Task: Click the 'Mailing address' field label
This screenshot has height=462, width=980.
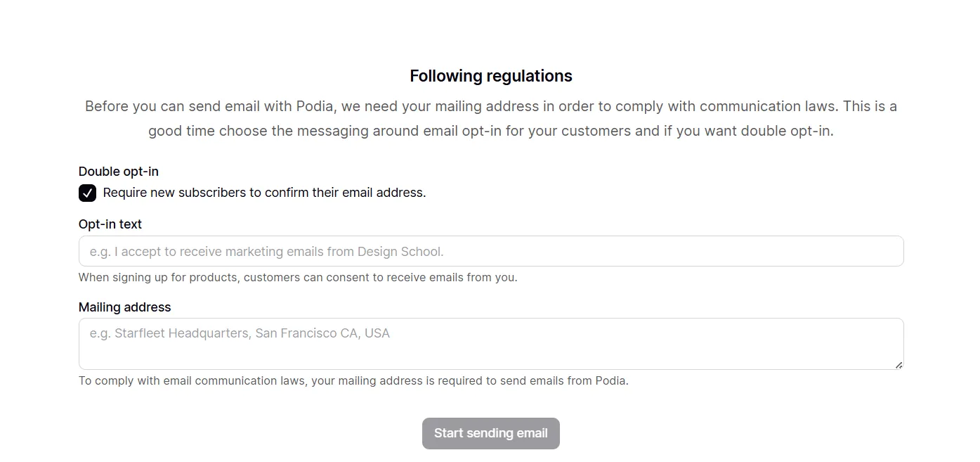Action: (x=124, y=307)
